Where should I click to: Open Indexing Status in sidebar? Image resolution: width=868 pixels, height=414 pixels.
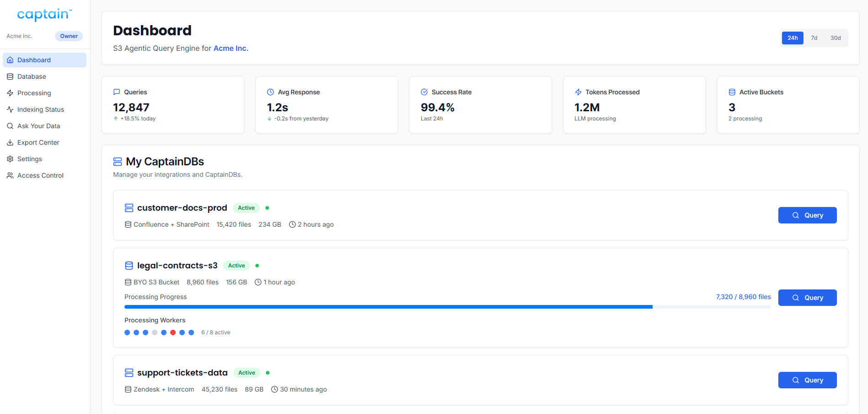click(44, 109)
